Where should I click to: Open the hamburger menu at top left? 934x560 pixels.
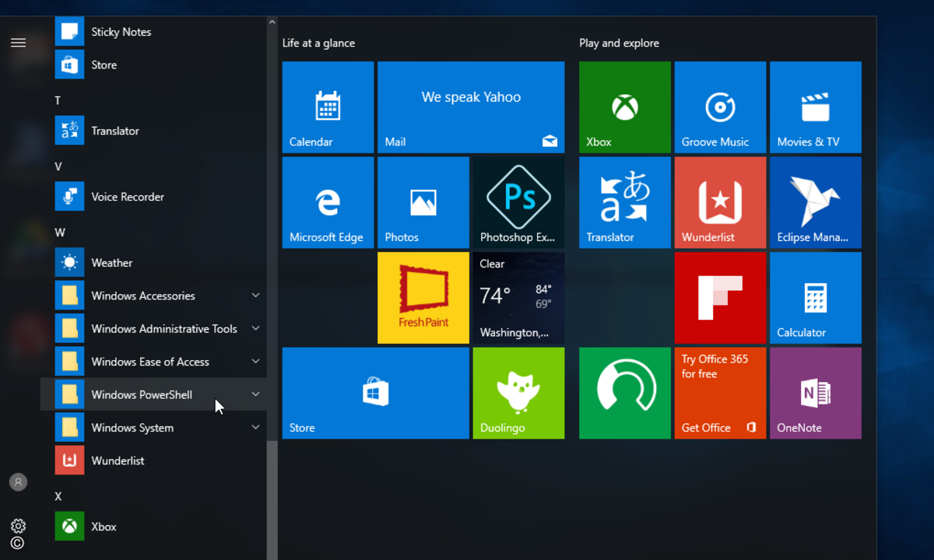click(x=18, y=43)
